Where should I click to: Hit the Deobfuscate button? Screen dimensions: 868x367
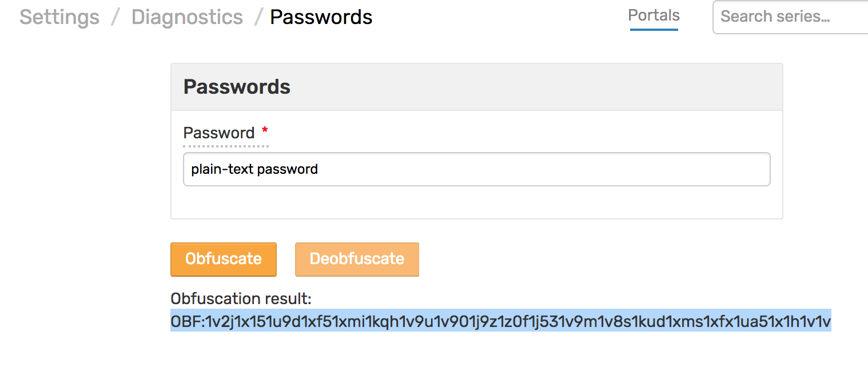tap(357, 259)
